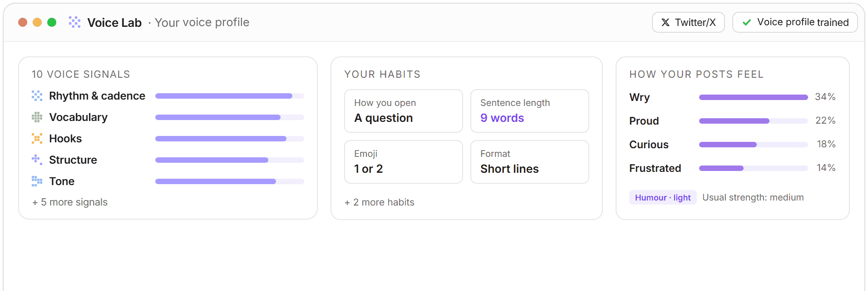
Task: Click the yellow minimize window button
Action: pos(37,22)
